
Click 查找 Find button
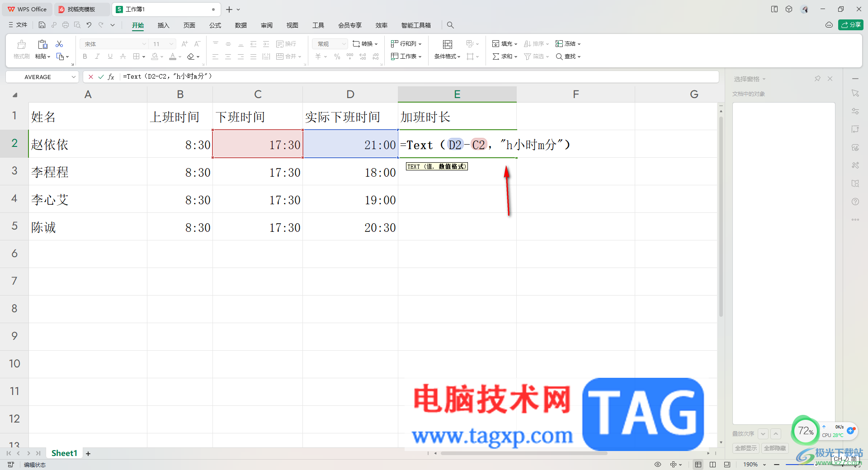[x=568, y=56]
